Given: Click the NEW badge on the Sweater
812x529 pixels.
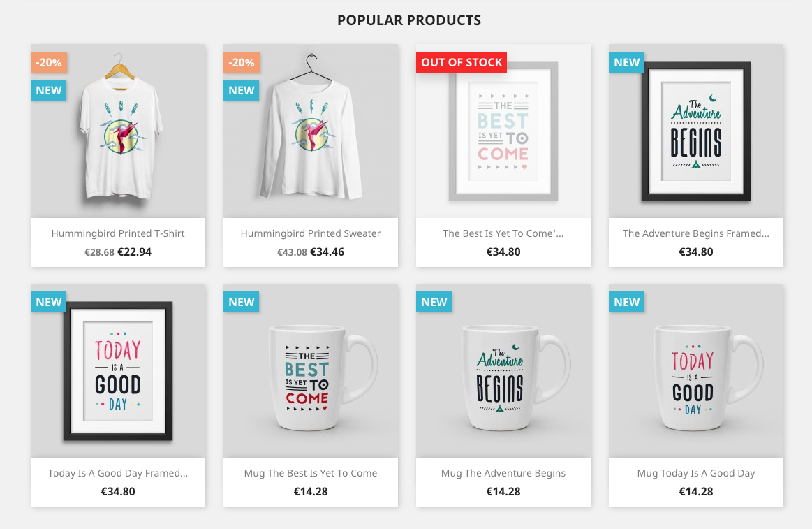Looking at the screenshot, I should (242, 90).
